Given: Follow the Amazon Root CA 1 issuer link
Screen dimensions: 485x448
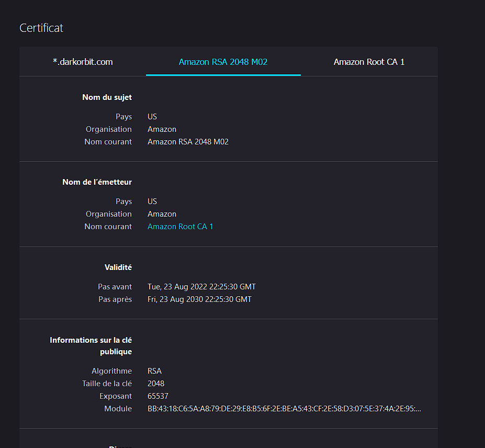Looking at the screenshot, I should tap(181, 227).
